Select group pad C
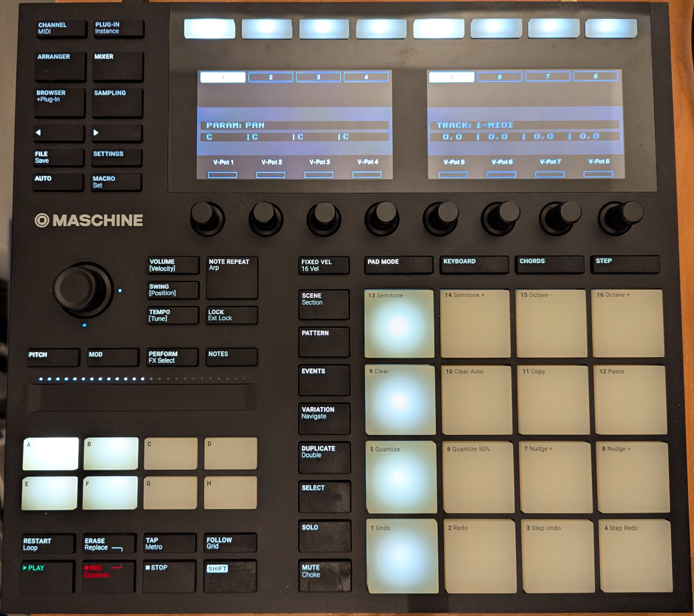694x616 pixels. click(171, 453)
